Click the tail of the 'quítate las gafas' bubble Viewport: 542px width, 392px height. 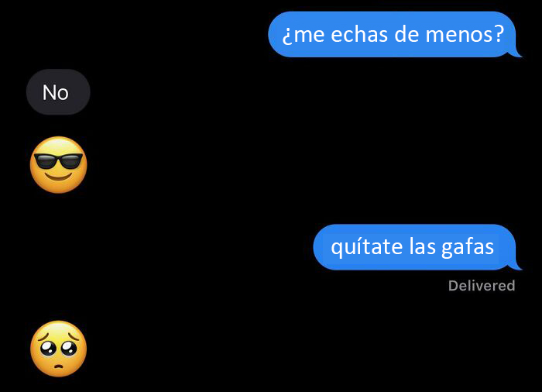tap(516, 266)
